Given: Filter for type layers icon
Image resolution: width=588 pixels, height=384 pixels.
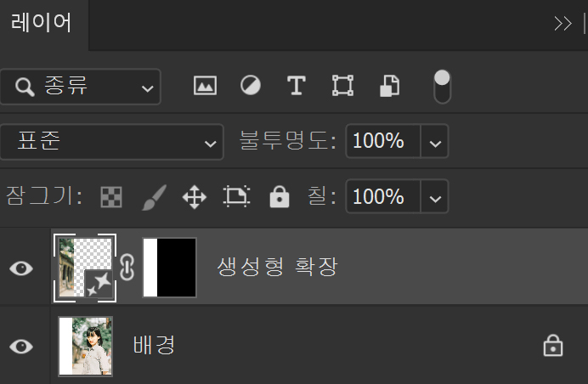Looking at the screenshot, I should pyautogui.click(x=297, y=86).
